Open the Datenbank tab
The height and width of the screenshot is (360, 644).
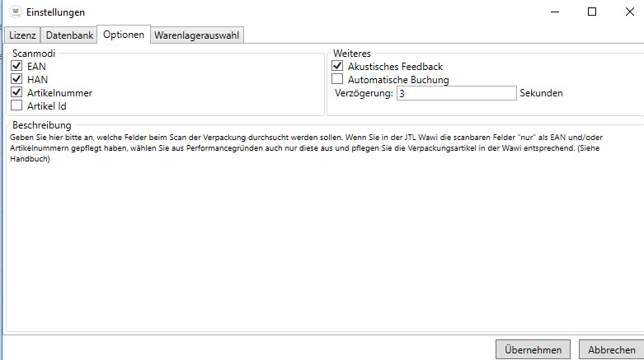[69, 35]
